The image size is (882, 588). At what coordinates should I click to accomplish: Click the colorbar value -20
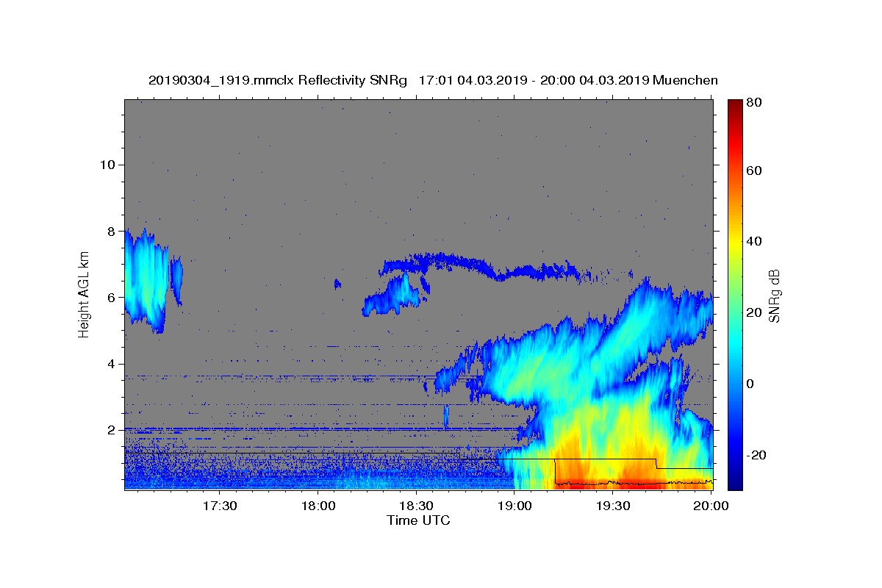tap(756, 455)
